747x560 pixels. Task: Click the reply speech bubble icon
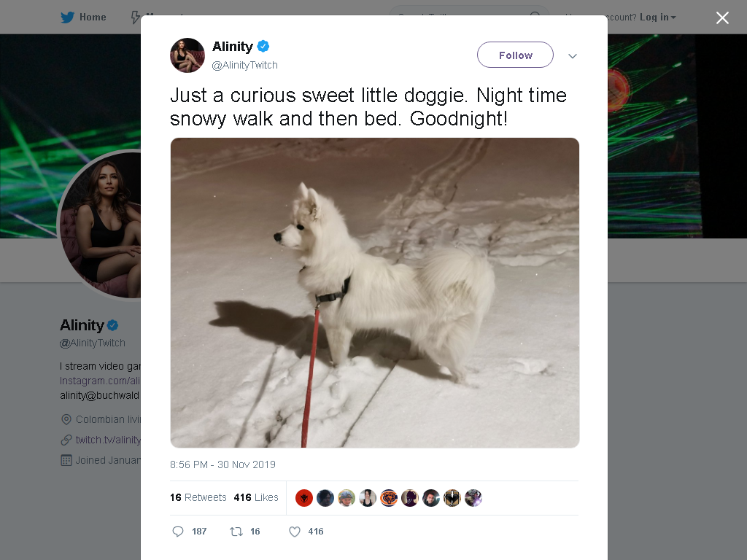(x=178, y=532)
